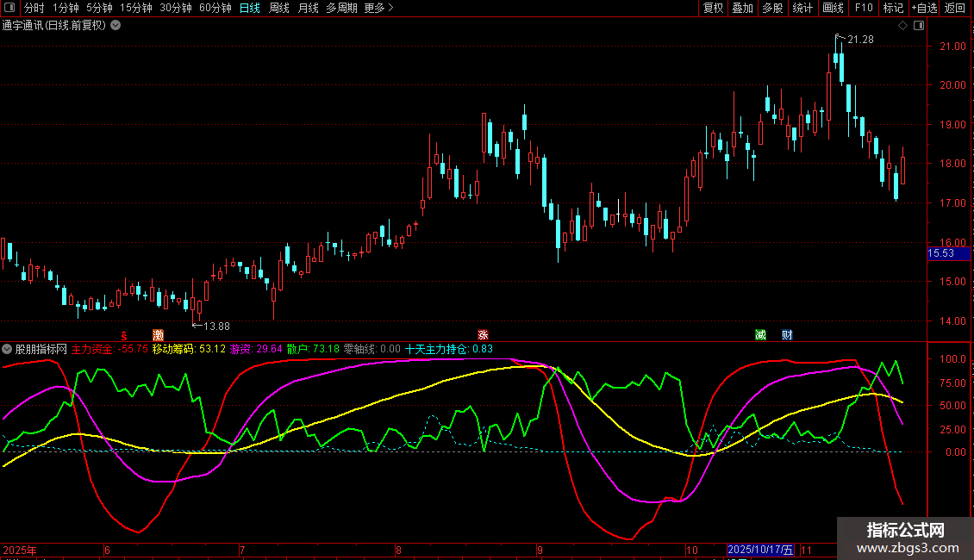This screenshot has height=560, width=974.
Task: Select the 60分钟 period tab
Action: [x=215, y=8]
